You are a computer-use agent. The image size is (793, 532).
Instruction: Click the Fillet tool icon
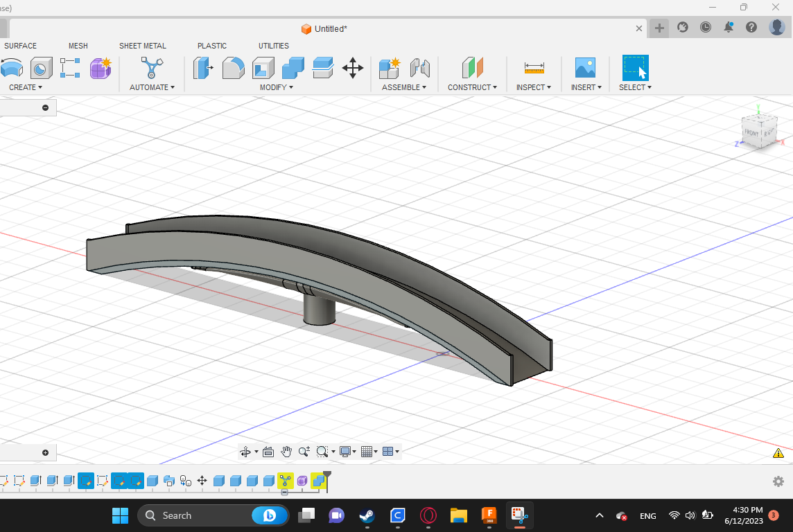(x=234, y=68)
